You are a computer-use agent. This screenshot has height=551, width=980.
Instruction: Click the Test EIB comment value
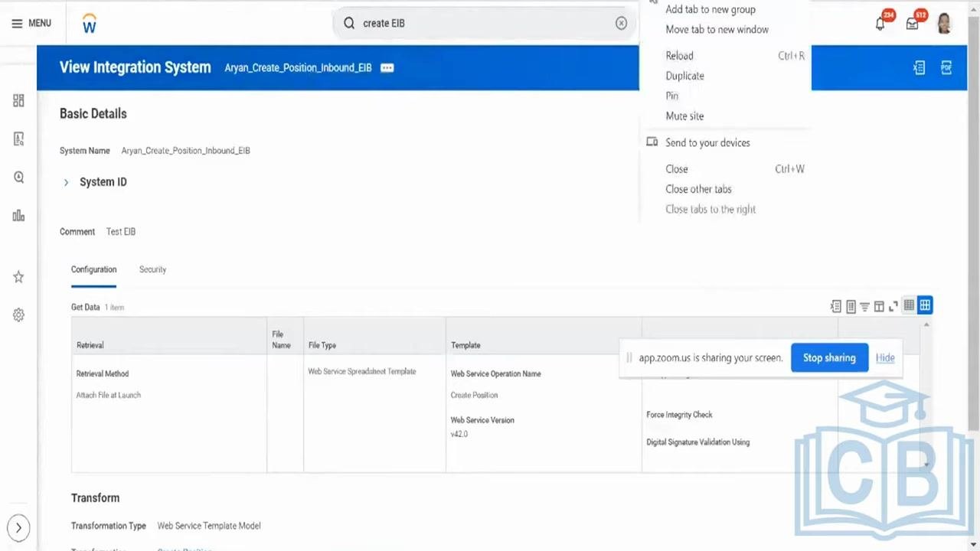tap(121, 232)
